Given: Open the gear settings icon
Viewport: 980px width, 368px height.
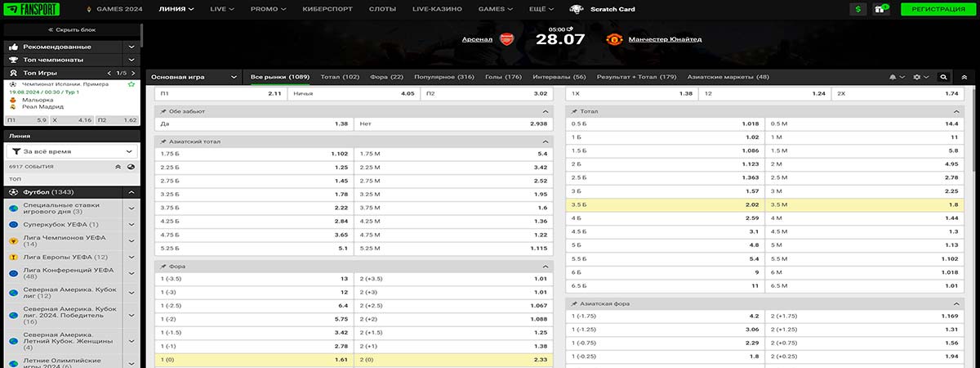Looking at the screenshot, I should pyautogui.click(x=918, y=77).
